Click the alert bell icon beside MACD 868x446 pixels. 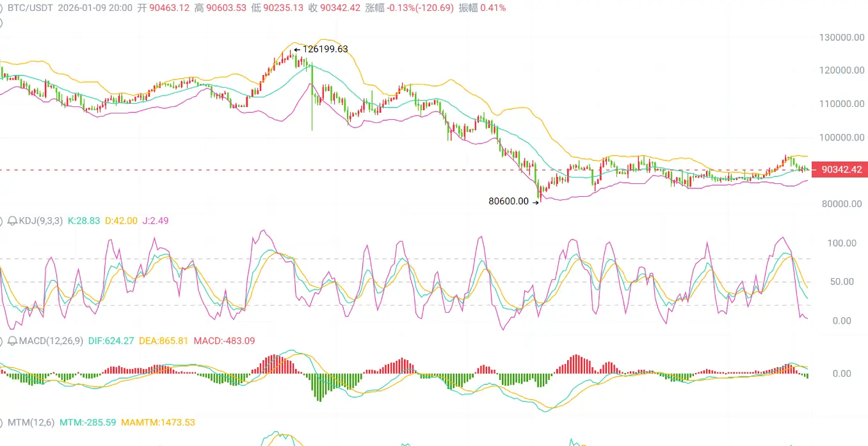[13, 341]
